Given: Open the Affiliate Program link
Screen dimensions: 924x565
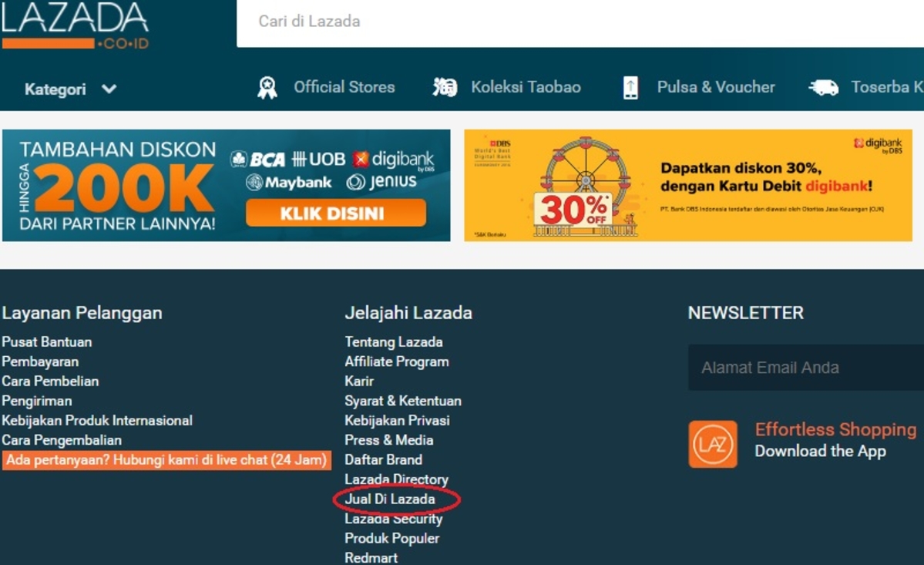Looking at the screenshot, I should [x=397, y=362].
